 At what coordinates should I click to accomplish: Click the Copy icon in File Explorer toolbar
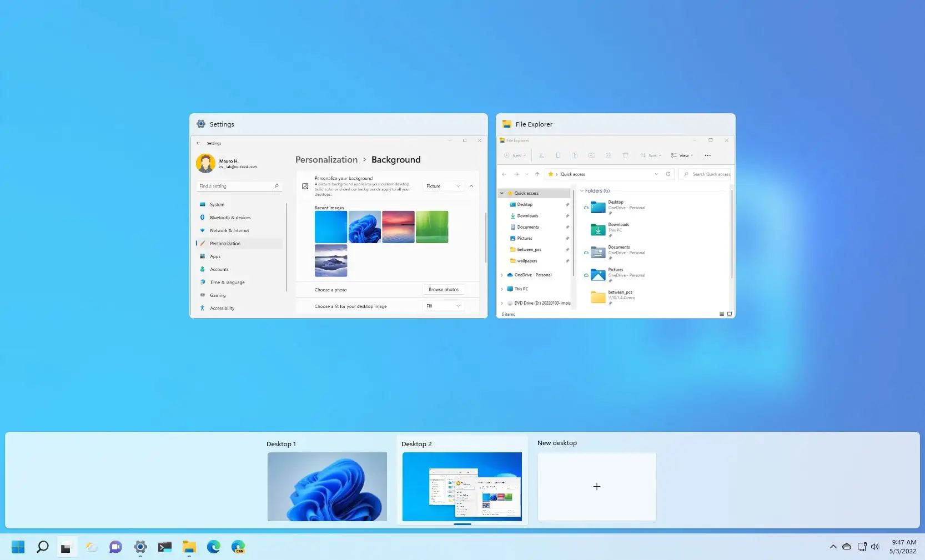558,155
